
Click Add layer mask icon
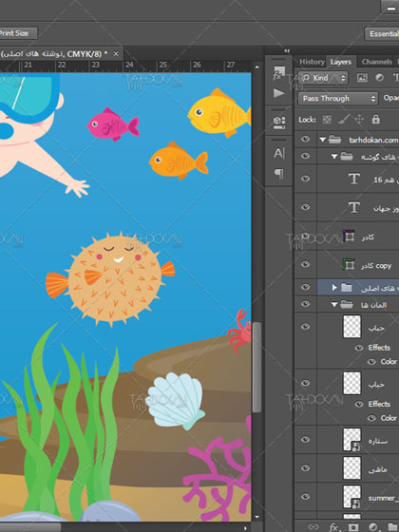[353, 527]
